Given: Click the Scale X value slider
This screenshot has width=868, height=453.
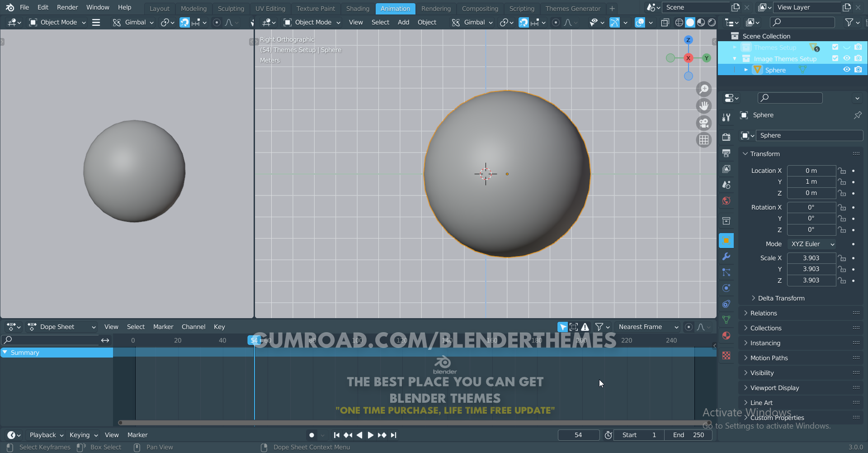Looking at the screenshot, I should (x=811, y=258).
